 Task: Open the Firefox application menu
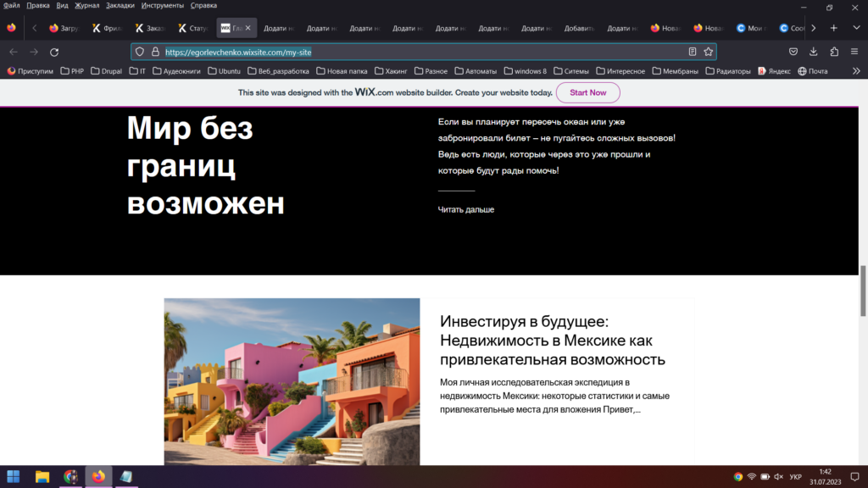pyautogui.click(x=854, y=52)
